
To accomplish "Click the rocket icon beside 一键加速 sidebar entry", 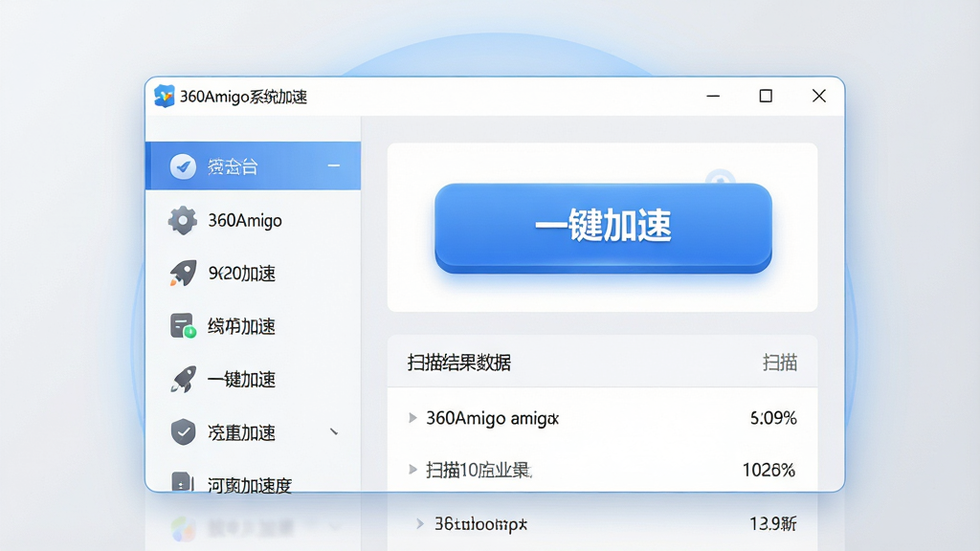I will [x=183, y=379].
